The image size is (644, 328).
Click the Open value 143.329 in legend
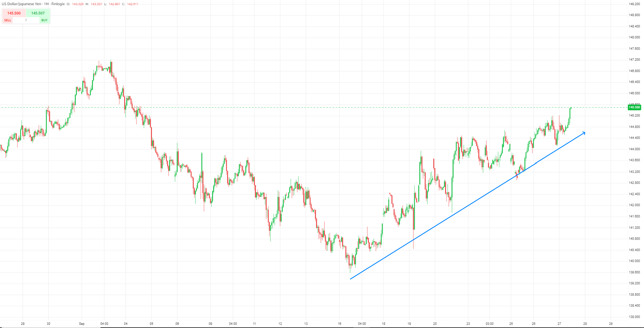[x=78, y=4]
